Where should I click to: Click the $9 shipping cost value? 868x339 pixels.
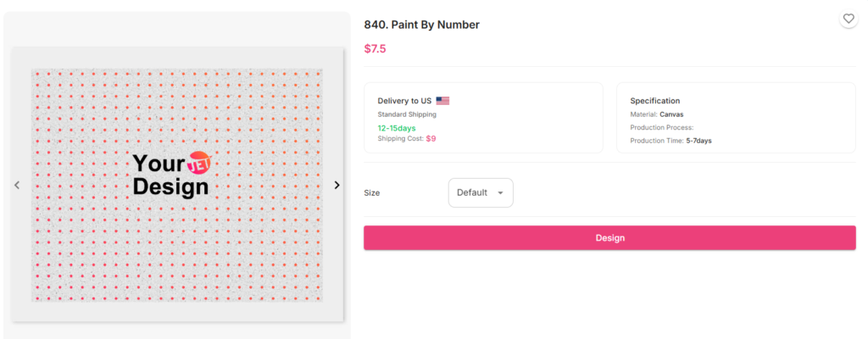(x=431, y=139)
